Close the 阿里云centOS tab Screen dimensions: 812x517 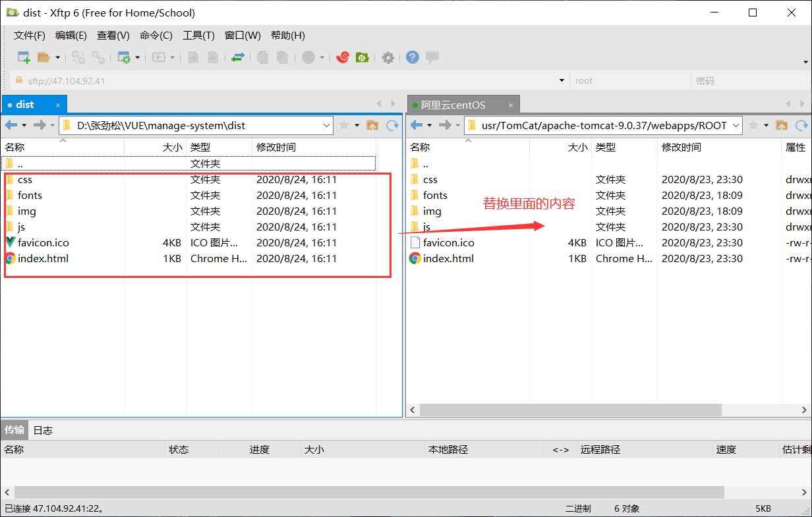(509, 105)
